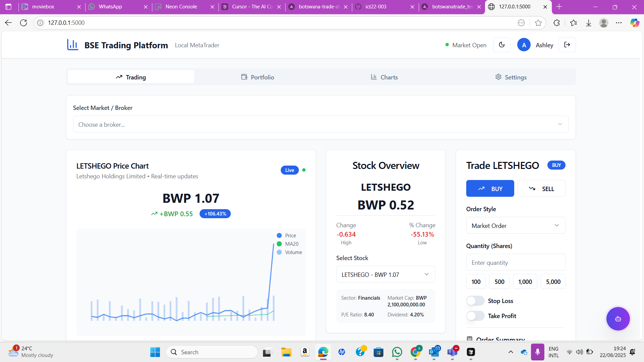Switch to the Charts tab
Screen dimensions: 644x362
pos(384,77)
